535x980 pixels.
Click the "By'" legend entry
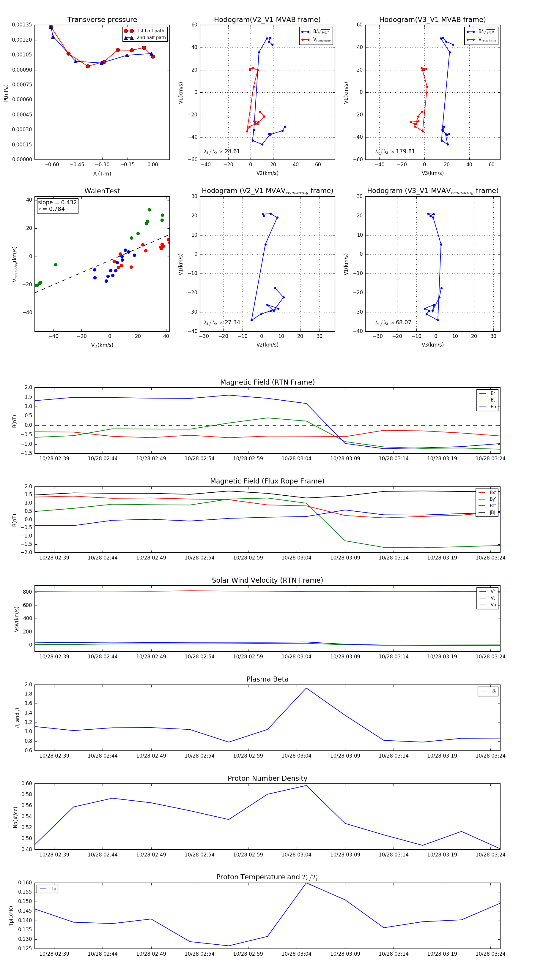tap(487, 499)
